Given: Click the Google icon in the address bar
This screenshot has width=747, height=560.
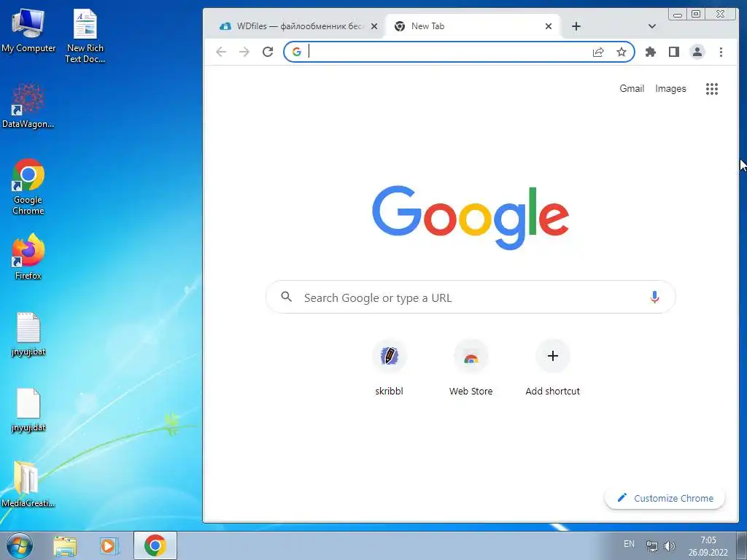Looking at the screenshot, I should pyautogui.click(x=297, y=52).
